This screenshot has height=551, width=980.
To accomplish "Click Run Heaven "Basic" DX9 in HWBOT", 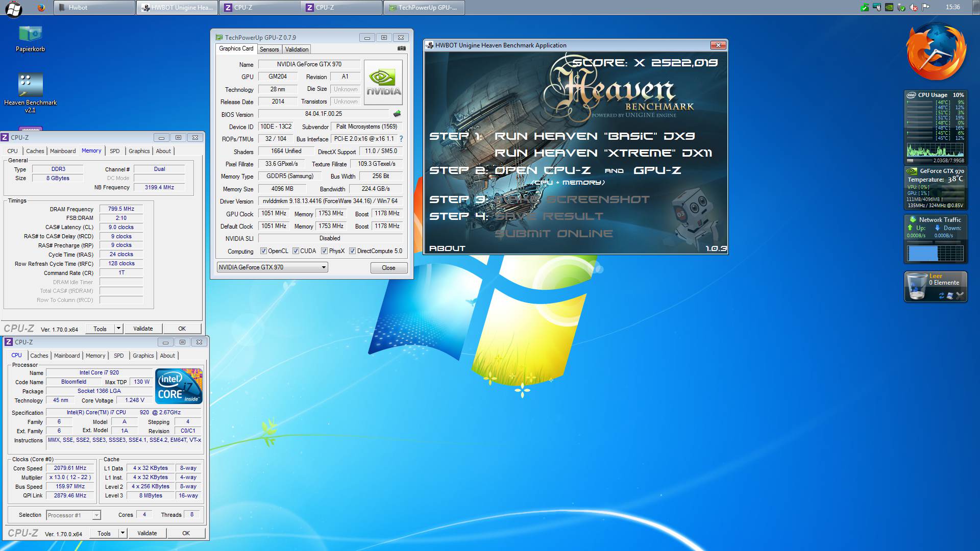I will (x=594, y=136).
